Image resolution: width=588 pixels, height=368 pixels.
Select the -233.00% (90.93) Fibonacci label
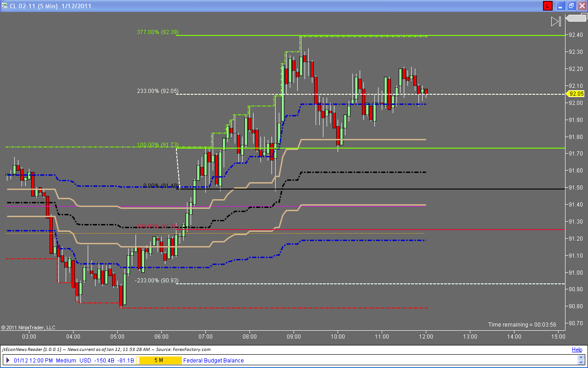pyautogui.click(x=157, y=280)
